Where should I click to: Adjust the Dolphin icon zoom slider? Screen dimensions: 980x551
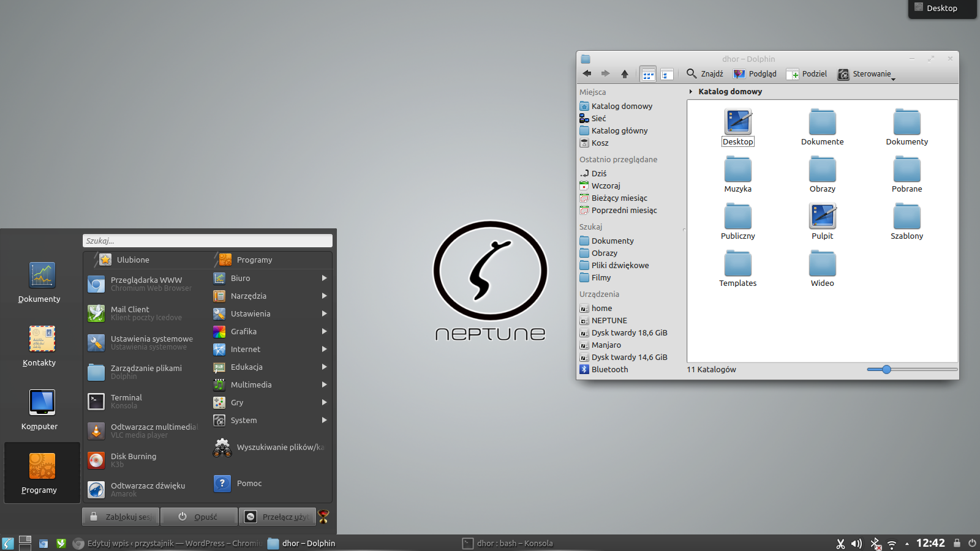[x=886, y=369]
